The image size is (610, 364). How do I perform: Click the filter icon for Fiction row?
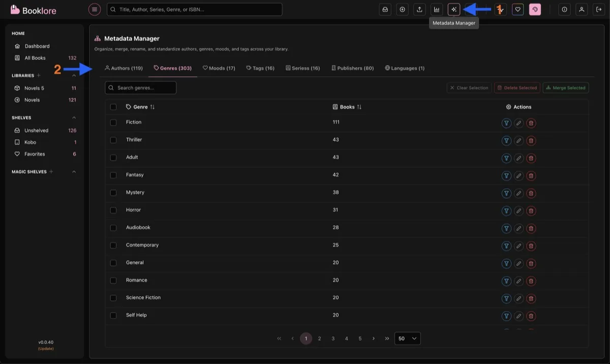(x=506, y=123)
